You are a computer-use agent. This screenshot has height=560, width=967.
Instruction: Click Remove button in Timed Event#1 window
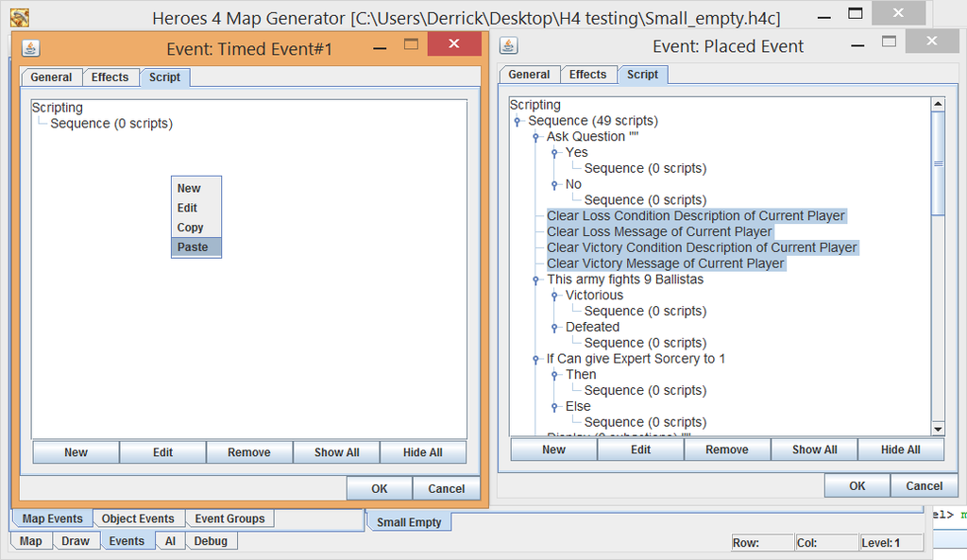point(249,452)
